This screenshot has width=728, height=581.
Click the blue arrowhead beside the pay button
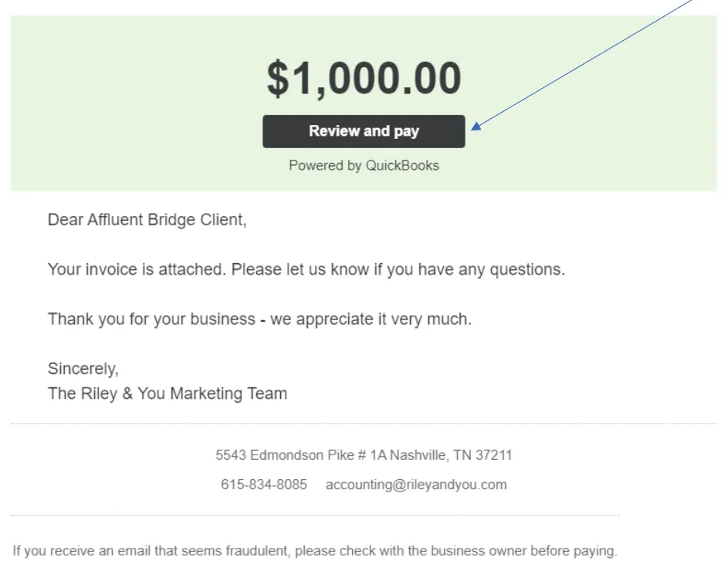click(476, 127)
